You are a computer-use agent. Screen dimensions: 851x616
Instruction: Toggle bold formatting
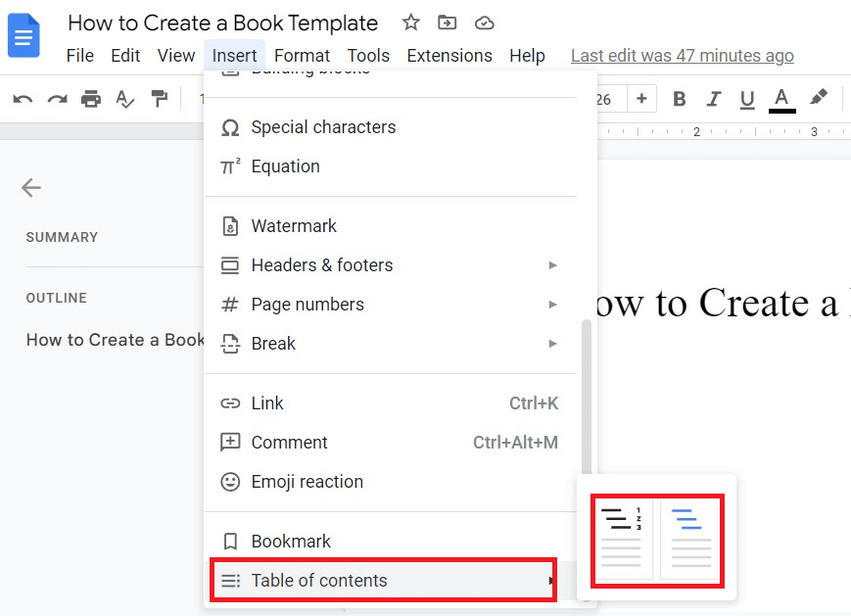679,98
